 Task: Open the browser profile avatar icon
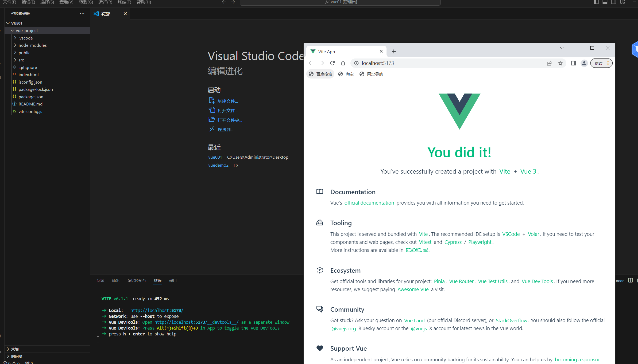tap(584, 63)
